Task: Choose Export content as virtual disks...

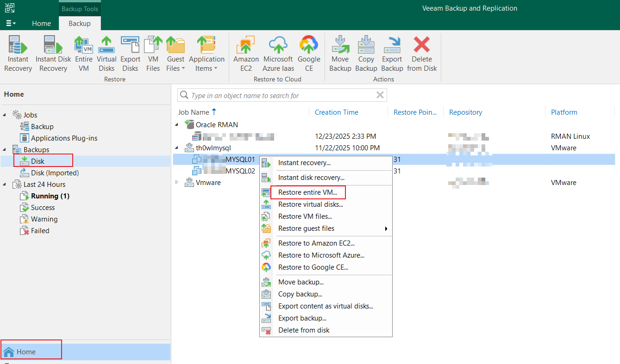Action: [x=326, y=306]
